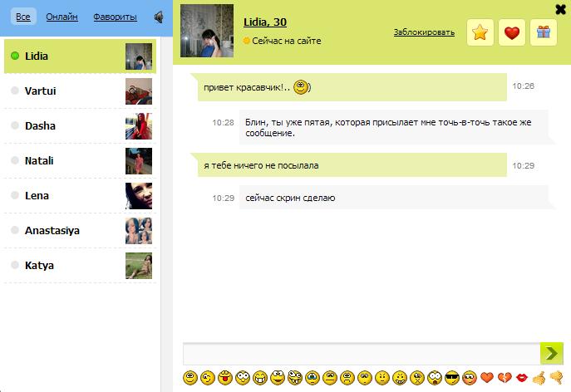Block this user via Заблокировать link

click(x=424, y=32)
